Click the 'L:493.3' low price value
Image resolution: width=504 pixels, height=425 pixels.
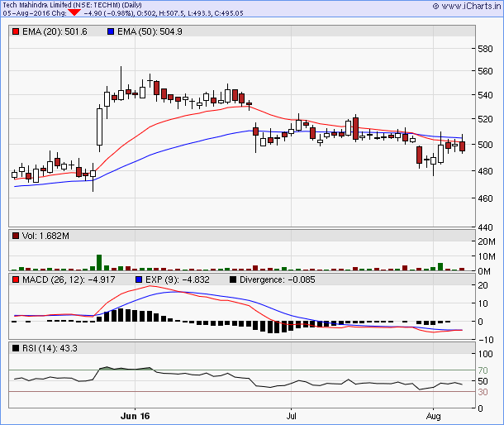(200, 13)
